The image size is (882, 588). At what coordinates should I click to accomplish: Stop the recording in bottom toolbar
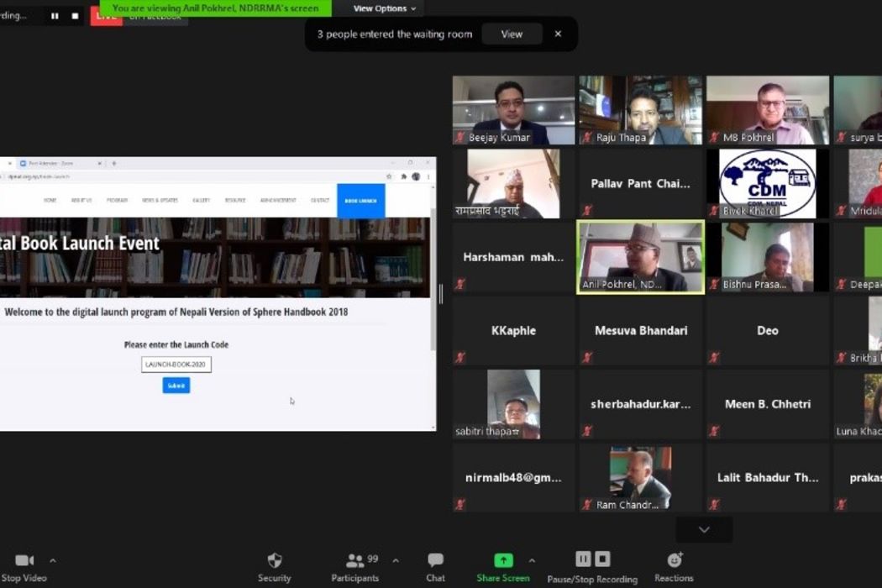pyautogui.click(x=602, y=559)
